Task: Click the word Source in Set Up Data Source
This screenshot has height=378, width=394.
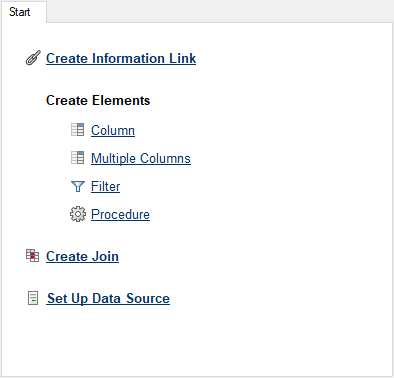Action: click(x=148, y=298)
